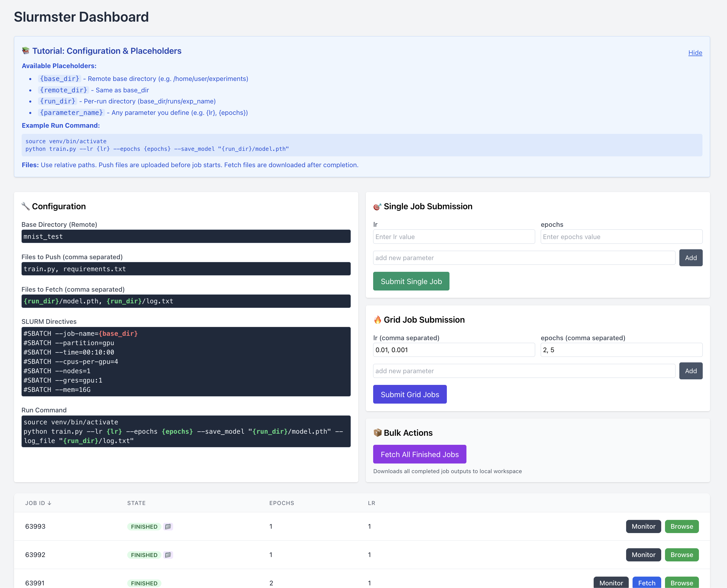Click into the Run Command text area
The image size is (727, 588).
[186, 432]
